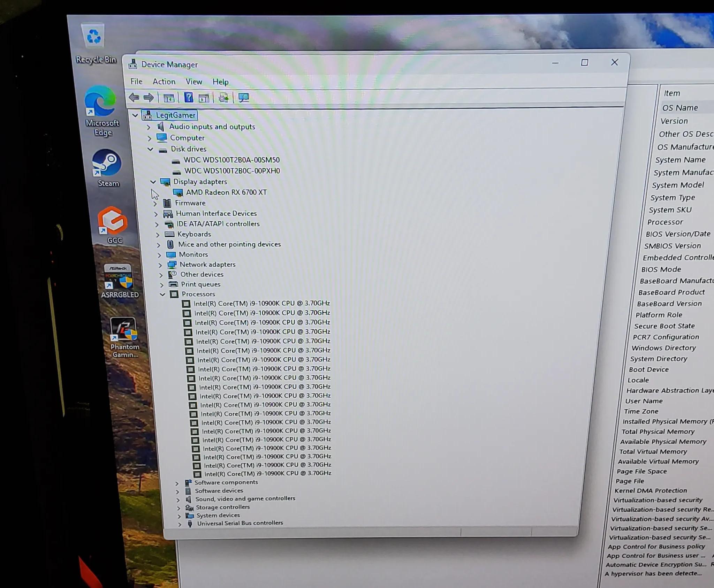Screen dimensions: 714x588
Task: Select the OS Name row in System Information
Action: (x=680, y=108)
